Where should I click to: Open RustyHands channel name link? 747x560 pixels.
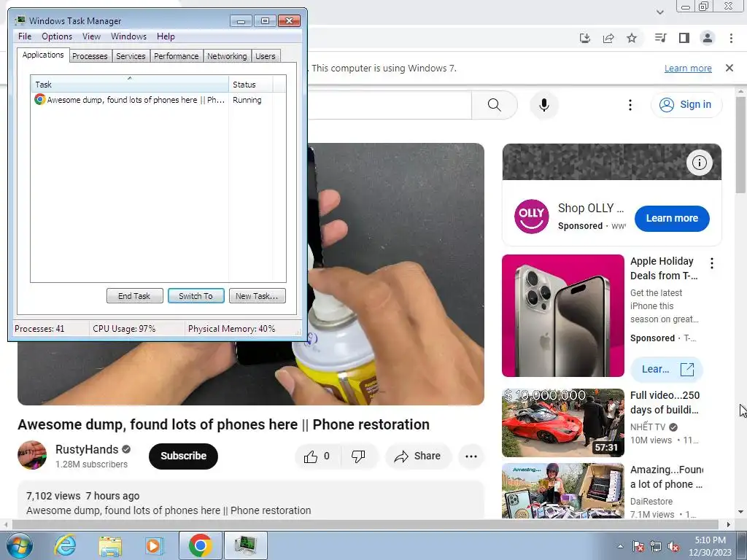coord(87,449)
